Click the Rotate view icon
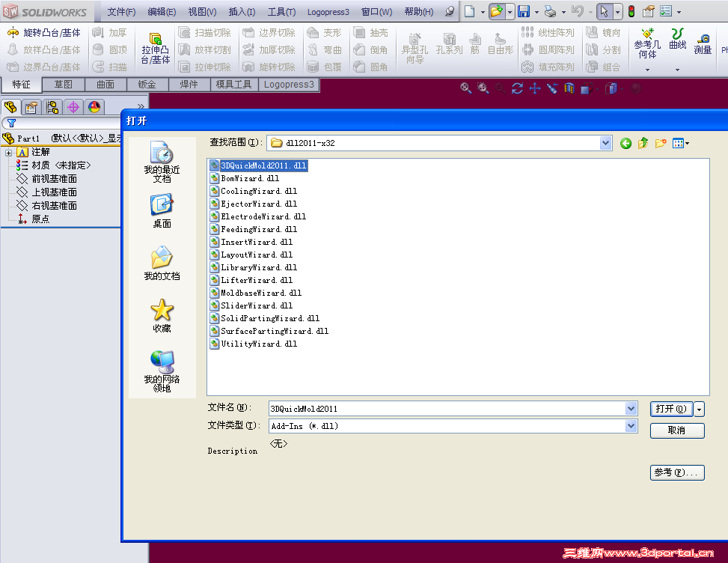Viewport: 728px width, 563px height. pos(517,88)
